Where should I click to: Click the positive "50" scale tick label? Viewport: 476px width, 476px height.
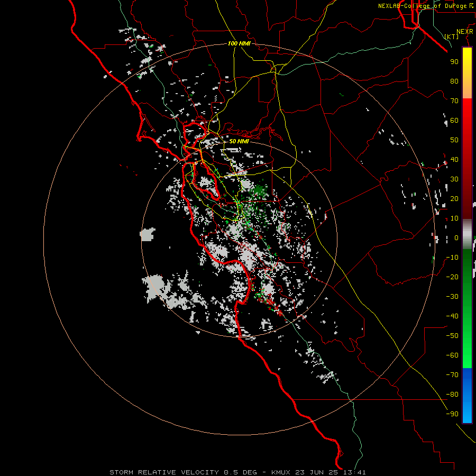(454, 140)
